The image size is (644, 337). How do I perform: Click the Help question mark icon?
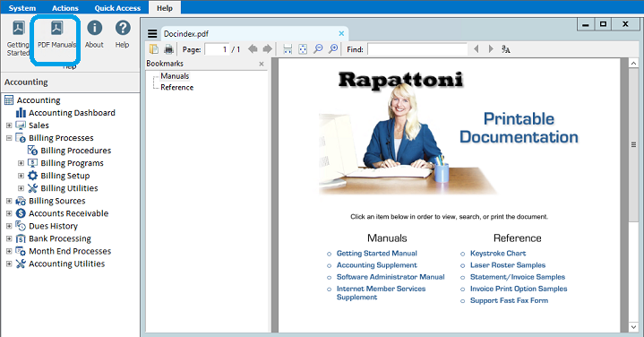(x=123, y=28)
